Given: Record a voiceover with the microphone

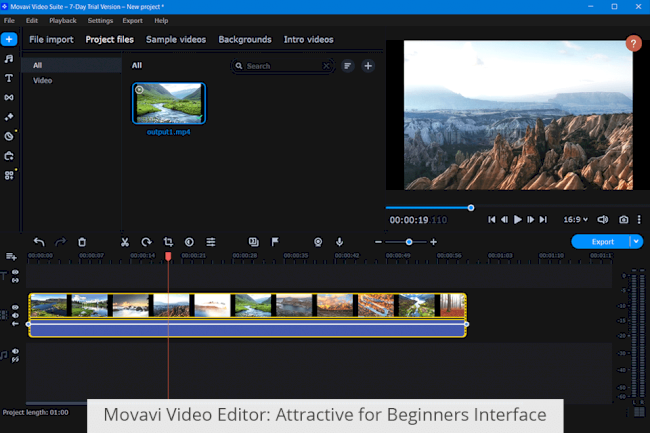Looking at the screenshot, I should click(340, 242).
